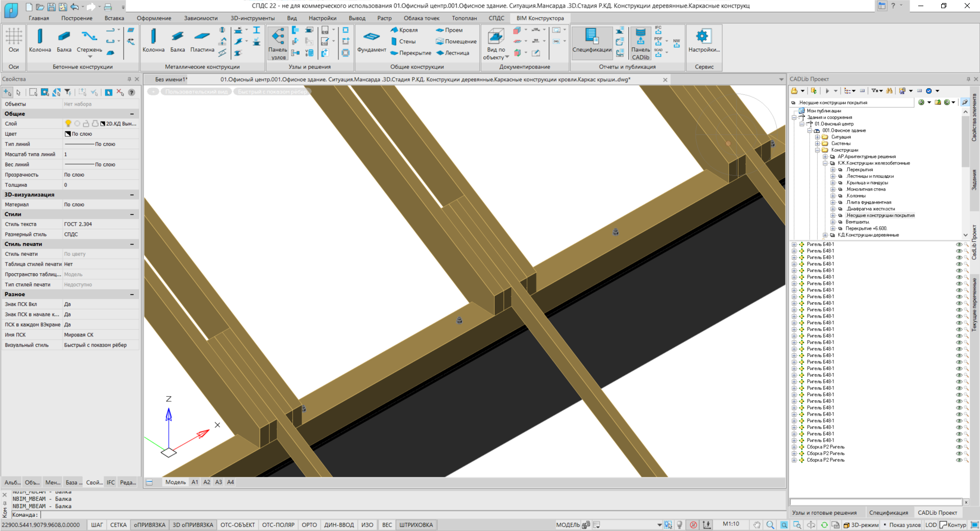This screenshot has width=980, height=531.
Task: Click the Спецификация bottom panel button
Action: coord(888,513)
